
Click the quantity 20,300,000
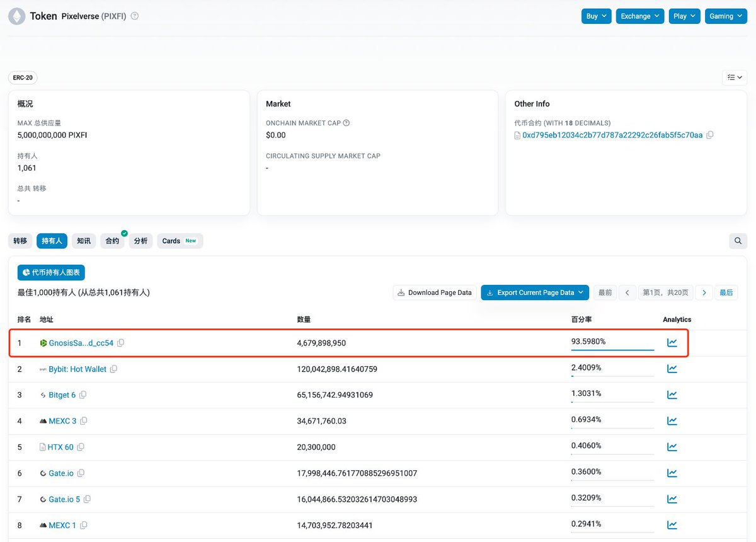click(x=316, y=447)
